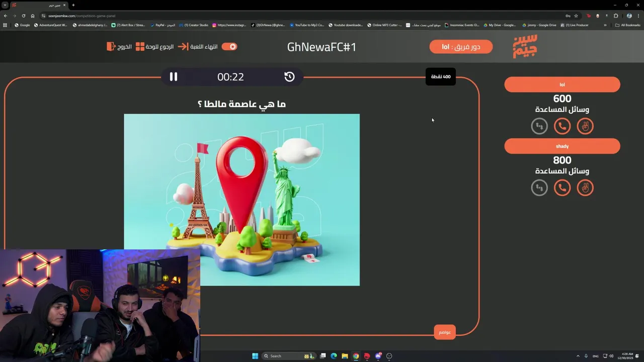Viewport: 644px width, 362px height.
Task: Click the انتهاء اللعبة end game label
Action: [204, 46]
